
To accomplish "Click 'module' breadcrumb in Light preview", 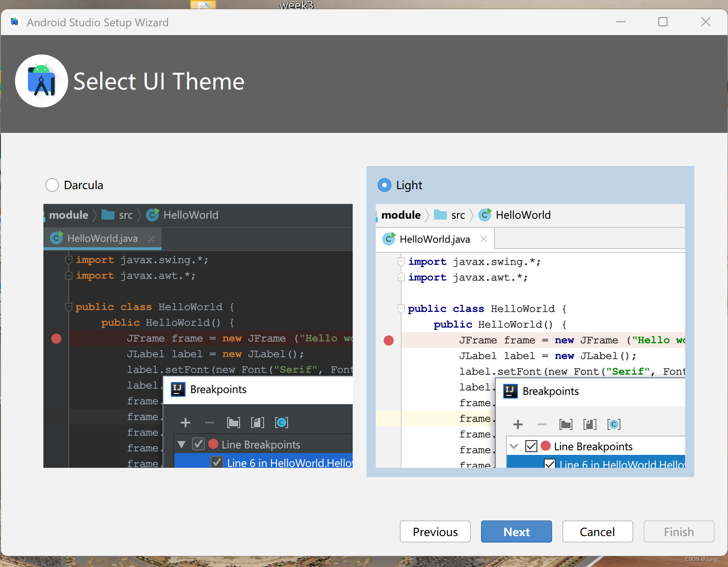I will [401, 215].
